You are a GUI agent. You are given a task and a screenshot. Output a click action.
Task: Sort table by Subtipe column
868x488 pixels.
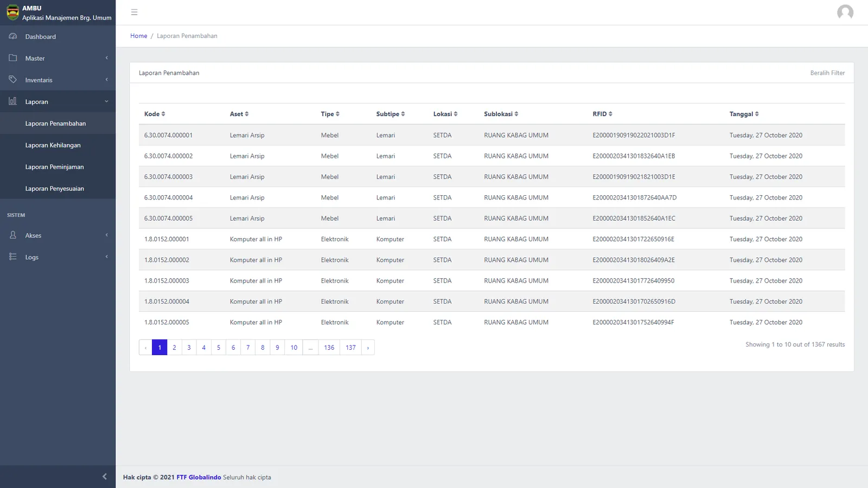[391, 114]
